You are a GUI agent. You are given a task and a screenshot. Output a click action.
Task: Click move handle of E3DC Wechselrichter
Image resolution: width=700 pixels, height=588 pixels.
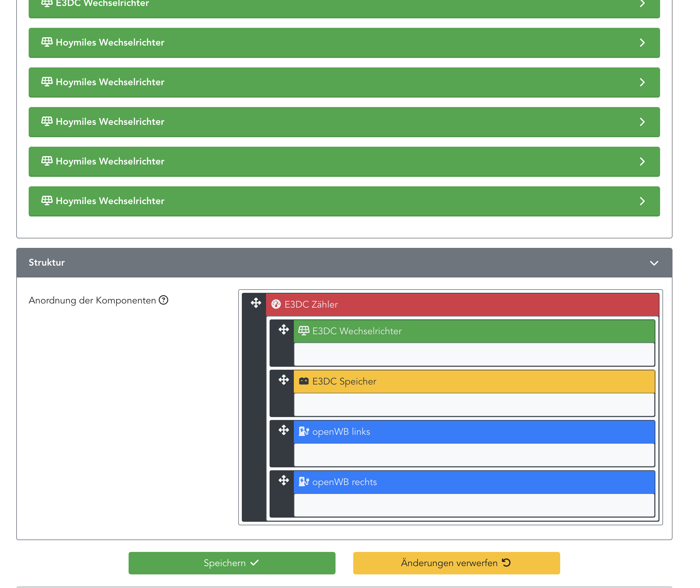tap(284, 329)
